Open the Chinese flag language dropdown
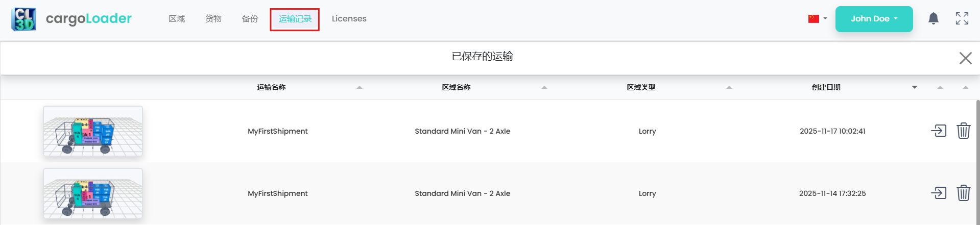980x225 pixels. pyautogui.click(x=817, y=19)
